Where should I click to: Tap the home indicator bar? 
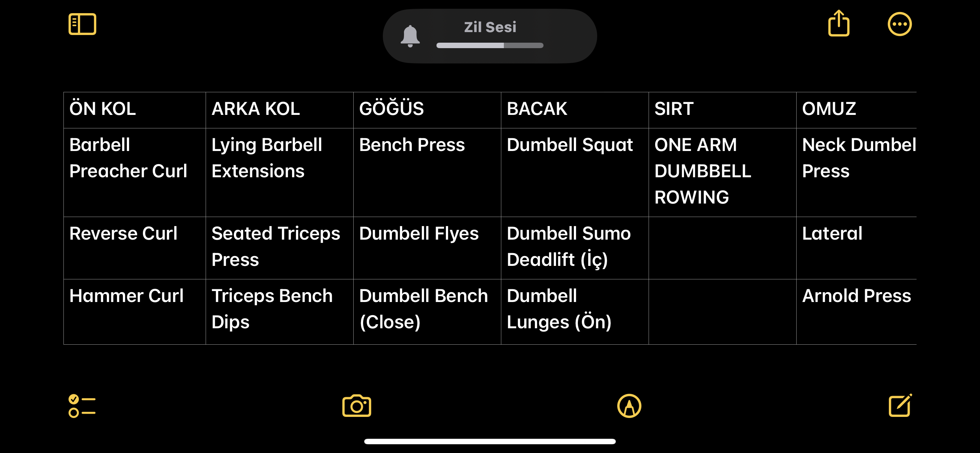(490, 441)
